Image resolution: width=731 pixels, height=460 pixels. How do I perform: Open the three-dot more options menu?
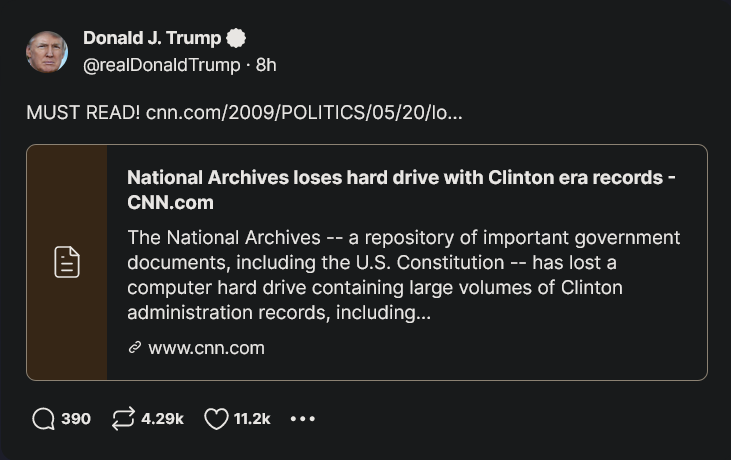click(302, 419)
